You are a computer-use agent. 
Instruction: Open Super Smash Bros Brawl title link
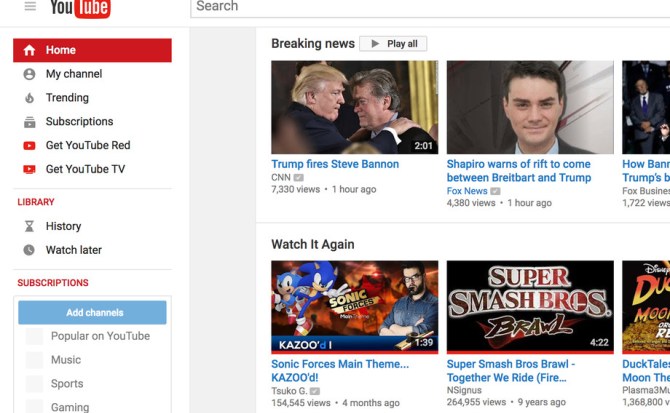[x=511, y=371]
